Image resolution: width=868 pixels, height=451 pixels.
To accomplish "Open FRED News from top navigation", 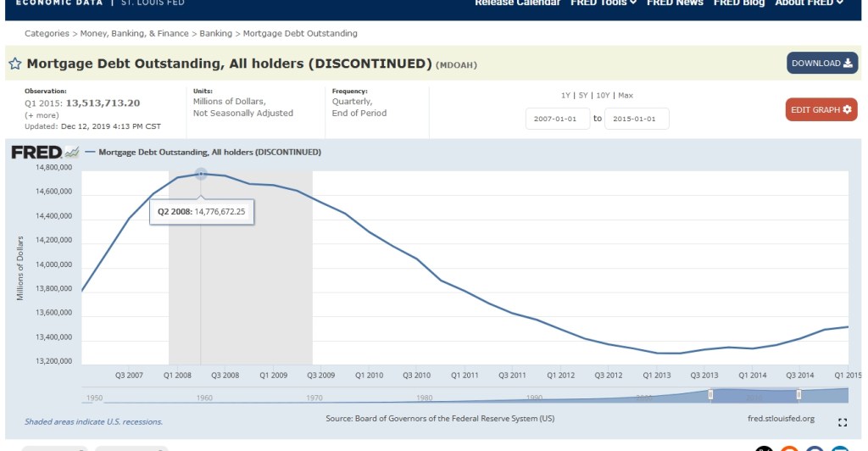I will [675, 3].
